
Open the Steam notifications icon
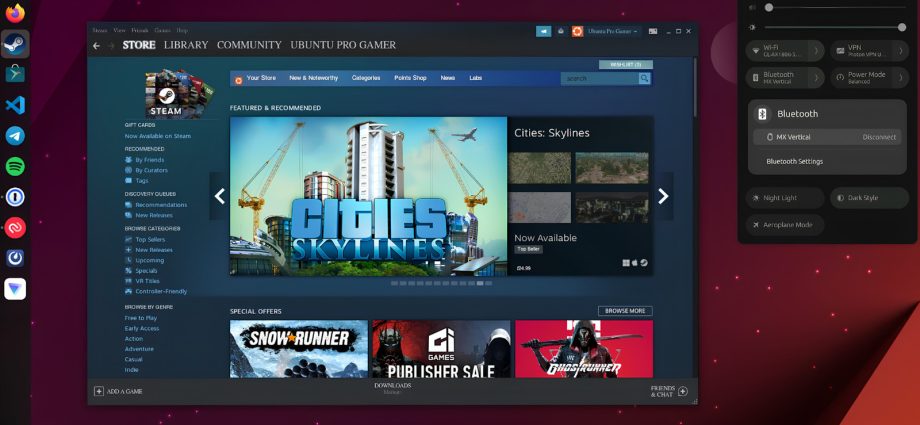pos(561,31)
